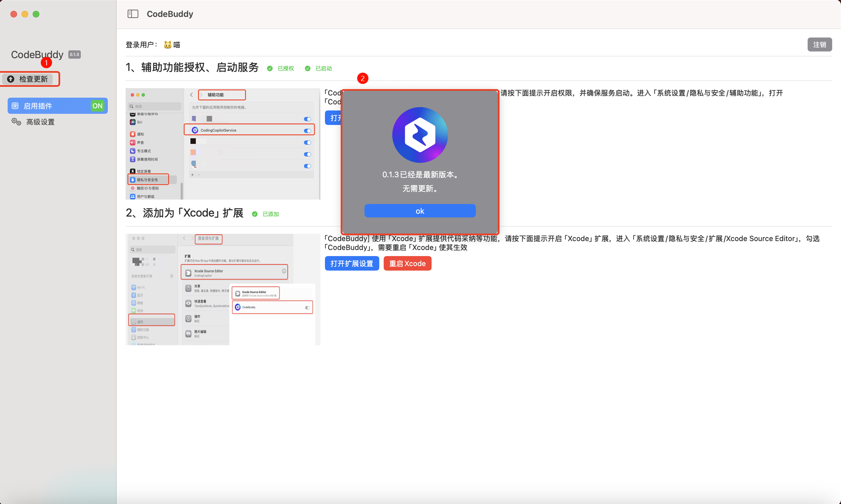
Task: Toggle the sidebar panel icon
Action: coord(133,14)
